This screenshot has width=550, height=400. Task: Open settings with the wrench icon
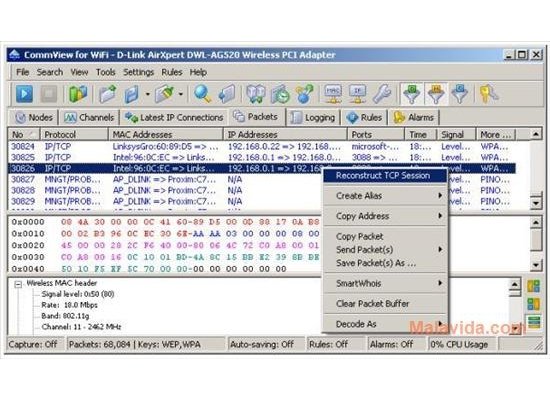(382, 94)
